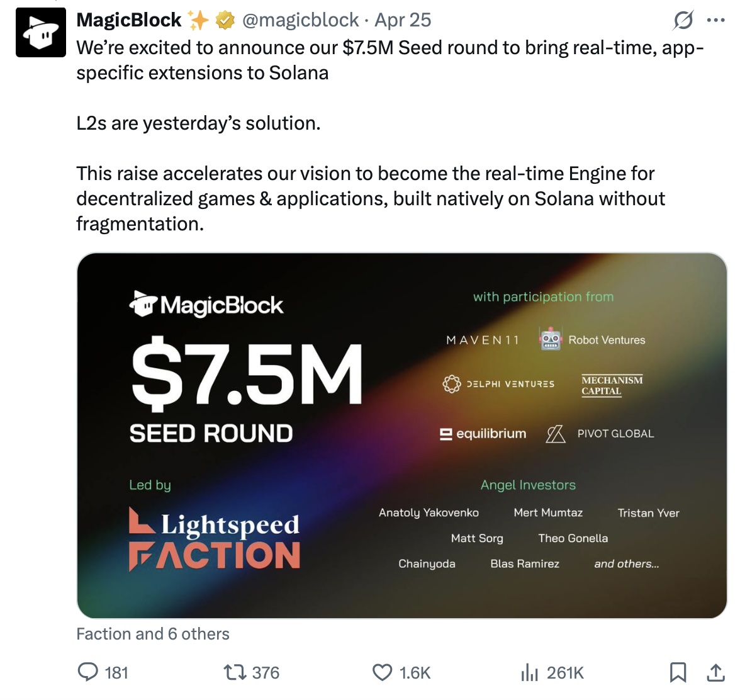This screenshot has width=740, height=700.
Task: Share the tweet via upload icon
Action: pos(715,672)
